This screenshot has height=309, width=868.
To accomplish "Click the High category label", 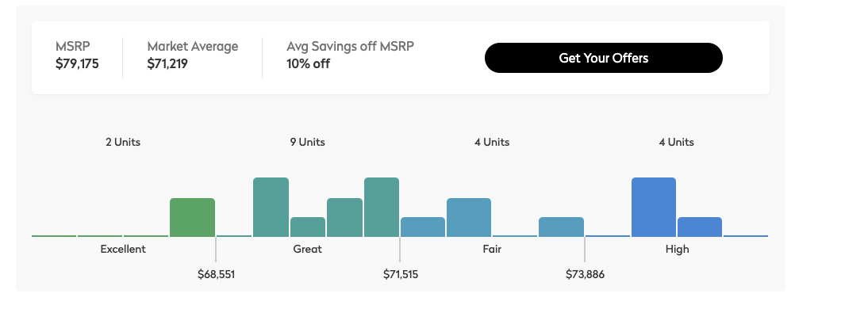I will pyautogui.click(x=677, y=250).
